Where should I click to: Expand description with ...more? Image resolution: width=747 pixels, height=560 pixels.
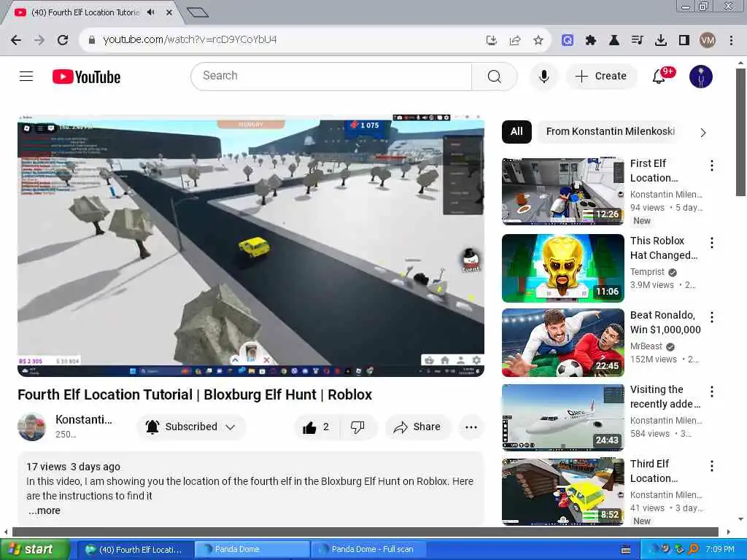[x=44, y=510]
